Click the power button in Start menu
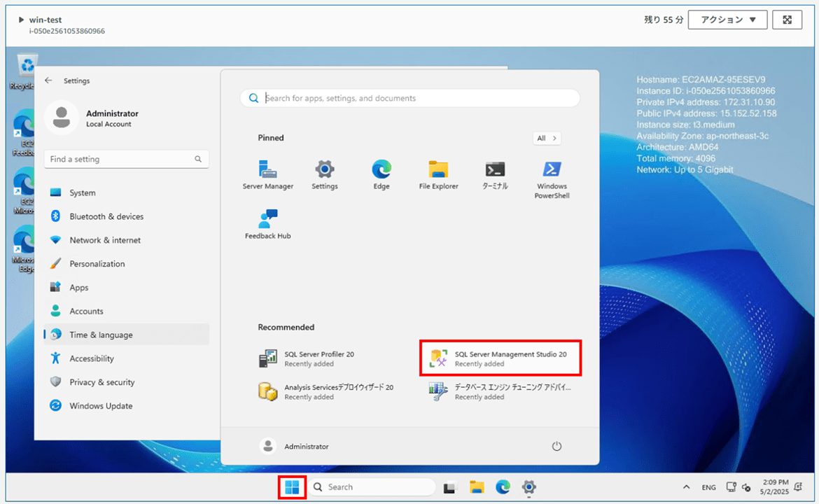Viewport: 819px width, 504px height. (556, 446)
